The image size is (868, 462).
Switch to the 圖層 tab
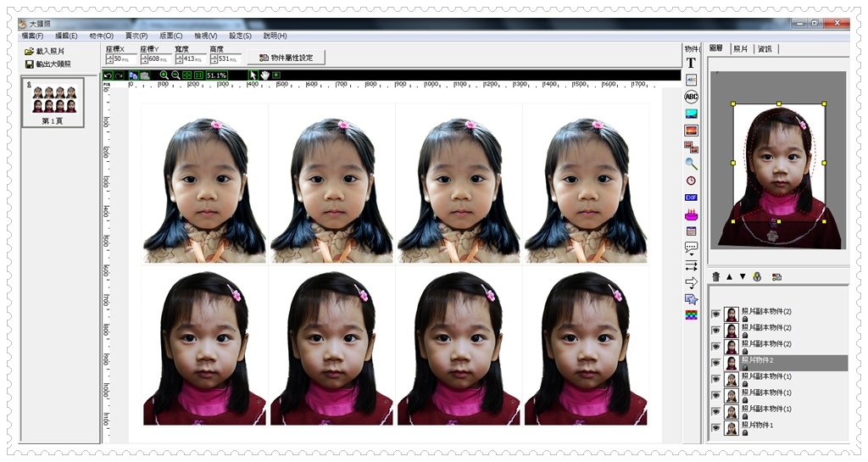[716, 48]
